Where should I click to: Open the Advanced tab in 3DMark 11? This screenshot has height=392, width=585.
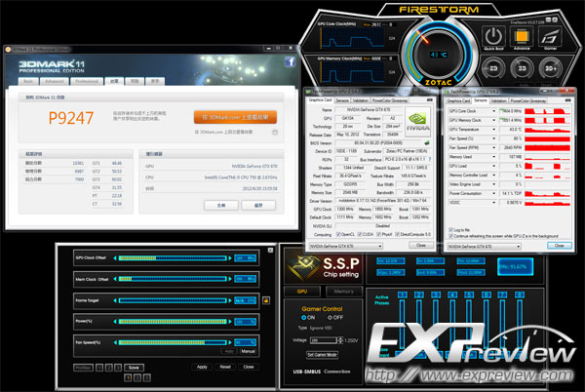coord(55,81)
